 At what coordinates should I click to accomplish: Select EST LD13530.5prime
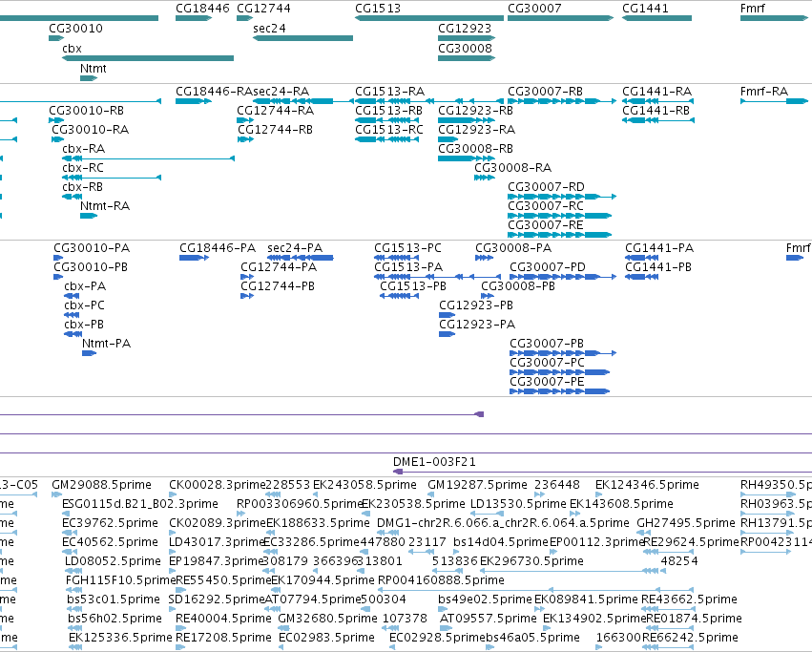(518, 504)
